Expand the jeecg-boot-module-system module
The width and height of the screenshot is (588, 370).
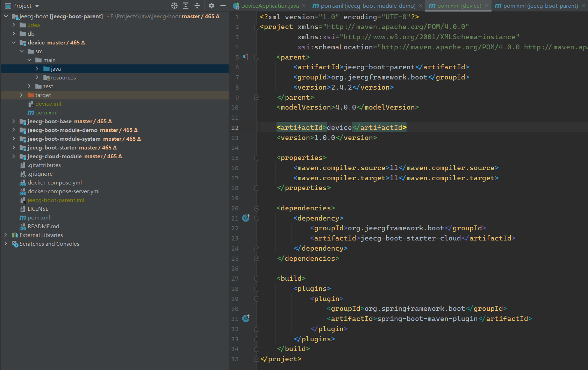(x=14, y=139)
